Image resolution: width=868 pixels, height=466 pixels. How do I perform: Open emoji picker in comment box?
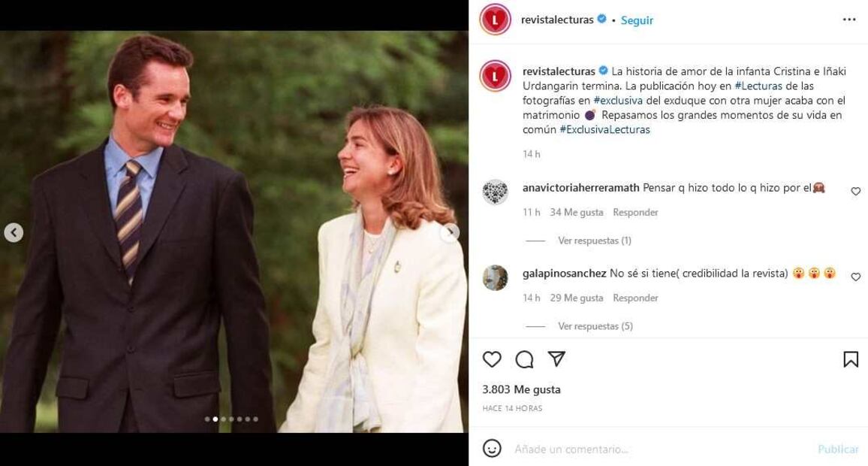tap(492, 449)
